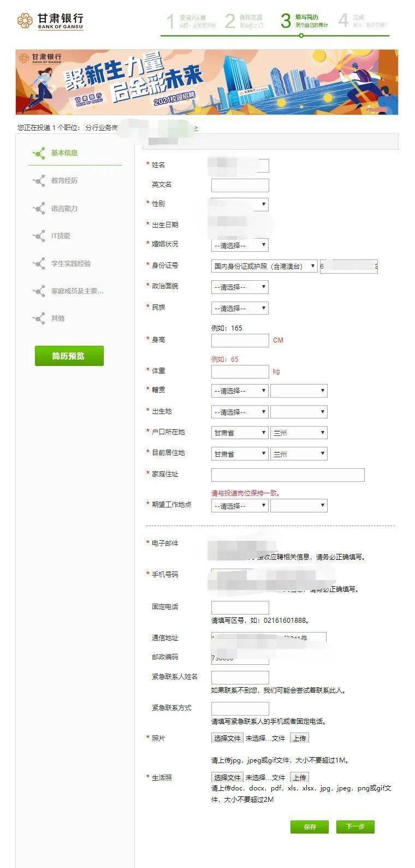Click the 简历预览 green button

point(69,356)
